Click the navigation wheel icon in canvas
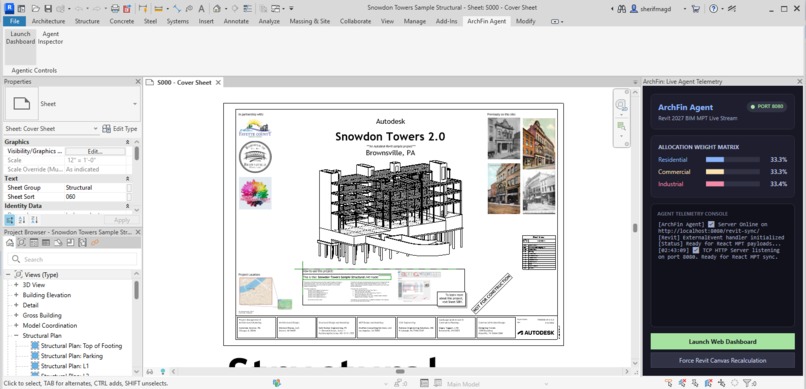The height and width of the screenshot is (389, 806). click(x=621, y=105)
